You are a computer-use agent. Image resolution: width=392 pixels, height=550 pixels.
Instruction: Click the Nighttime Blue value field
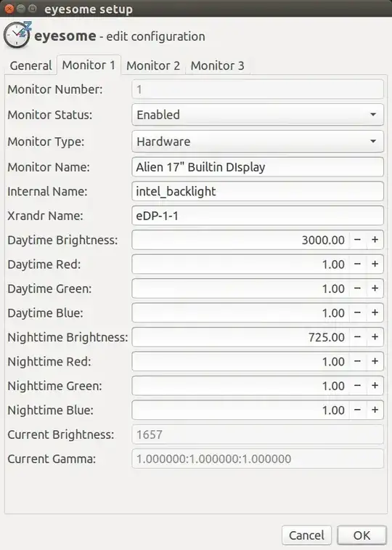point(240,410)
